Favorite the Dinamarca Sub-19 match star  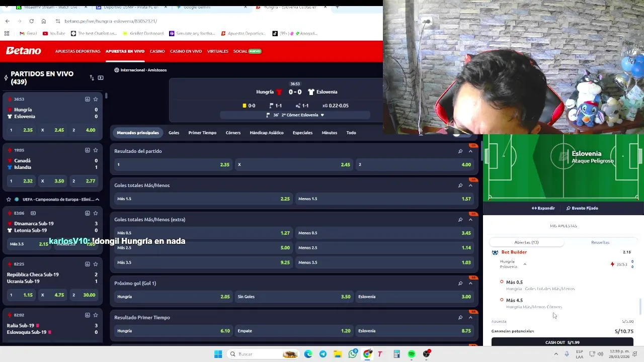click(96, 213)
